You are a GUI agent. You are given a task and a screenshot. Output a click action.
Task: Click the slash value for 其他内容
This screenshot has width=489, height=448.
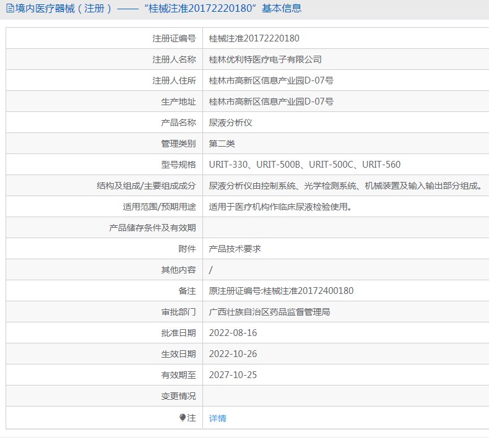(x=211, y=270)
